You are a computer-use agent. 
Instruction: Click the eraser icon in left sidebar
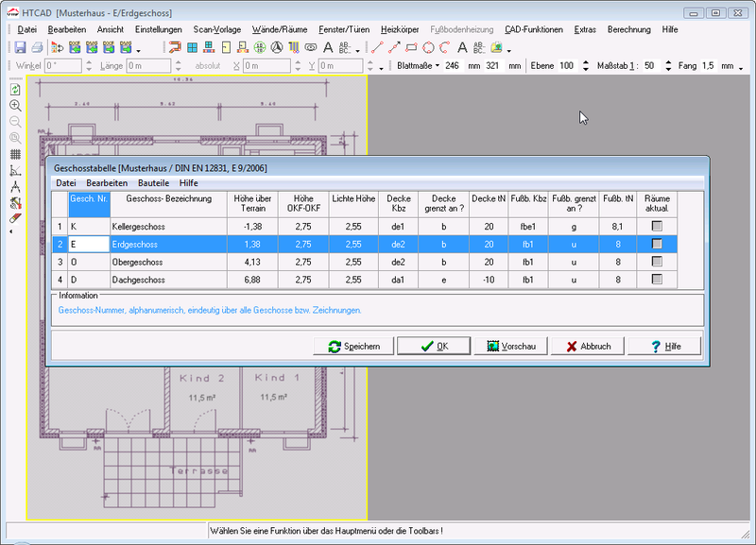pos(15,219)
